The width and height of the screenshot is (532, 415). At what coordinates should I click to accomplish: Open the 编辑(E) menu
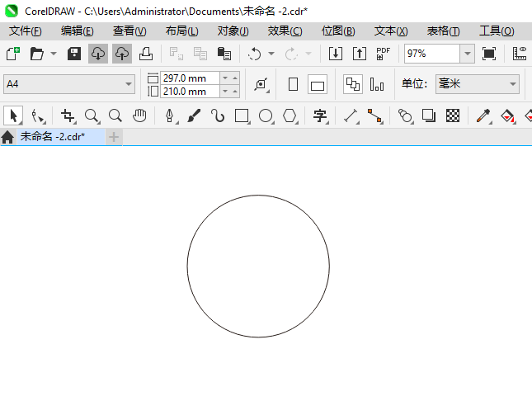point(77,31)
